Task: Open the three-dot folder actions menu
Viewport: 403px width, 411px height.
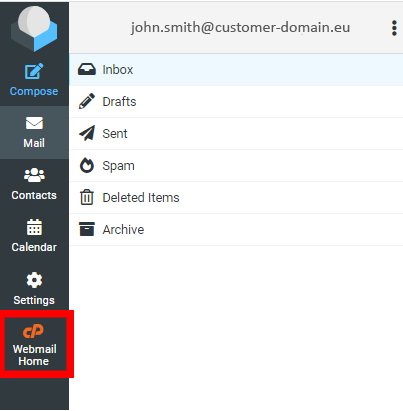Action: (394, 28)
